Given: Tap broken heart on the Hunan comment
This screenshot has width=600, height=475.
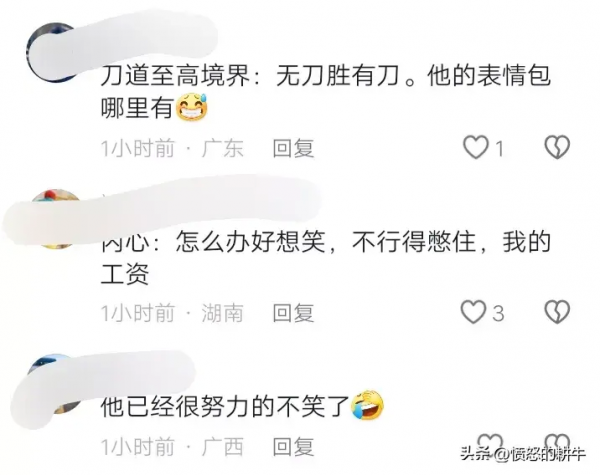Looking at the screenshot, I should point(557,312).
